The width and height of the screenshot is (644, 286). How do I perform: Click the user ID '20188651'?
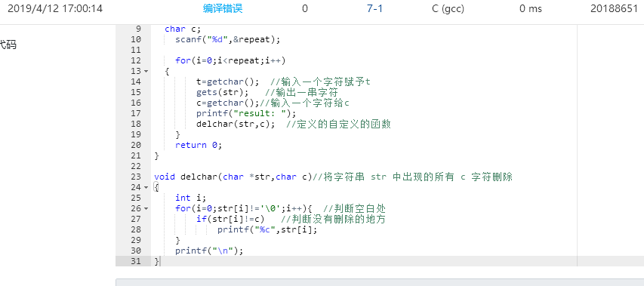[614, 8]
